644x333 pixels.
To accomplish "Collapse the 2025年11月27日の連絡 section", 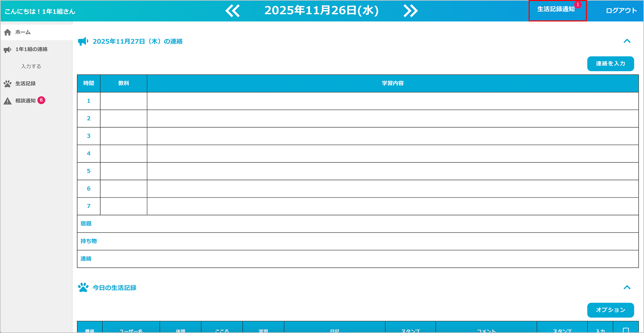I will tap(627, 41).
